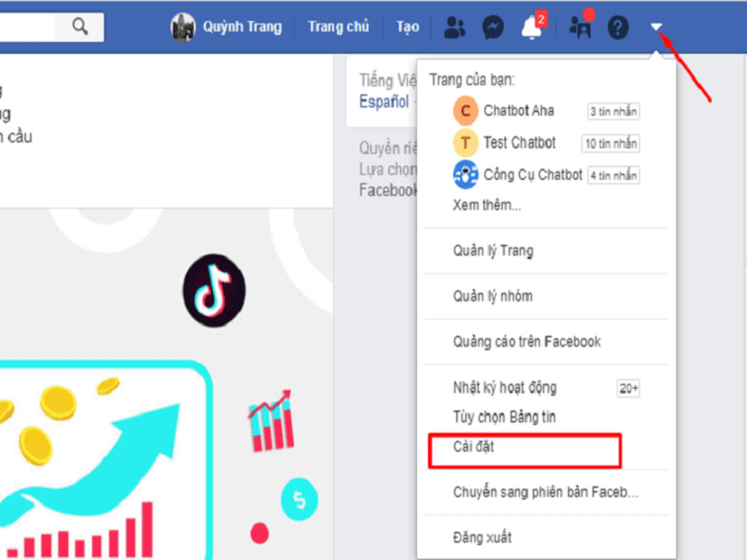Viewport: 747px width, 560px height.
Task: Open the Test Chatbot page avatar
Action: [x=465, y=142]
